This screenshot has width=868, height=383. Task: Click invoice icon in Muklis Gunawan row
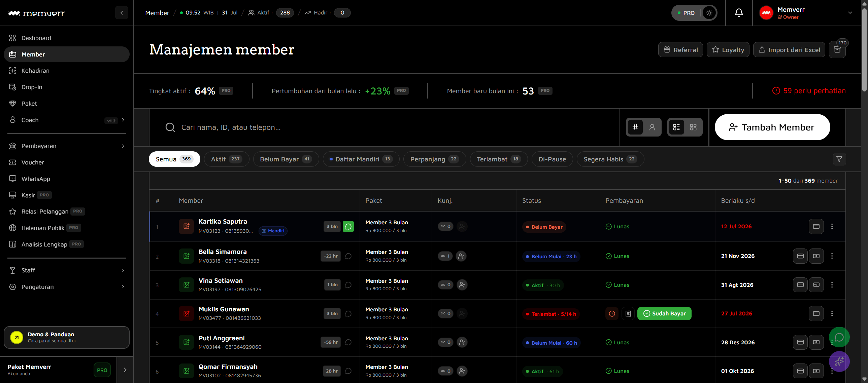[x=628, y=314]
